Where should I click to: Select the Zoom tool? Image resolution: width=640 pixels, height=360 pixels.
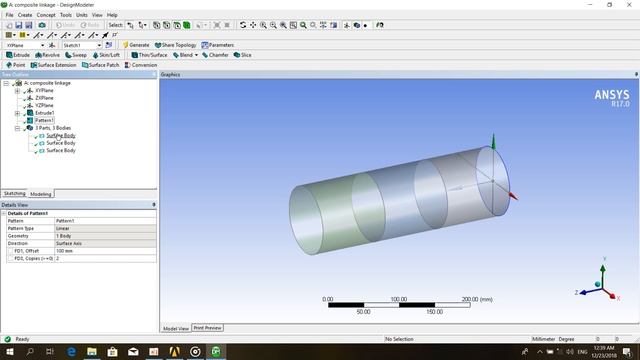pyautogui.click(x=263, y=25)
